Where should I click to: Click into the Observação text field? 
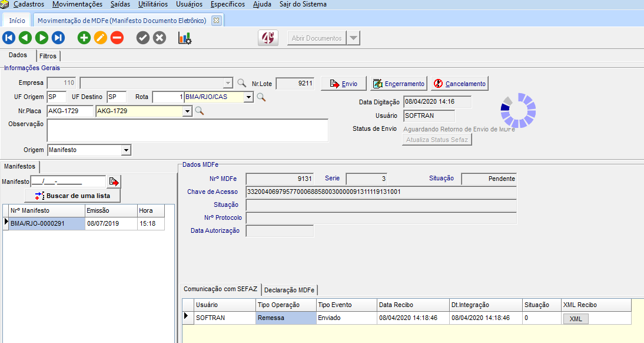[x=187, y=130]
